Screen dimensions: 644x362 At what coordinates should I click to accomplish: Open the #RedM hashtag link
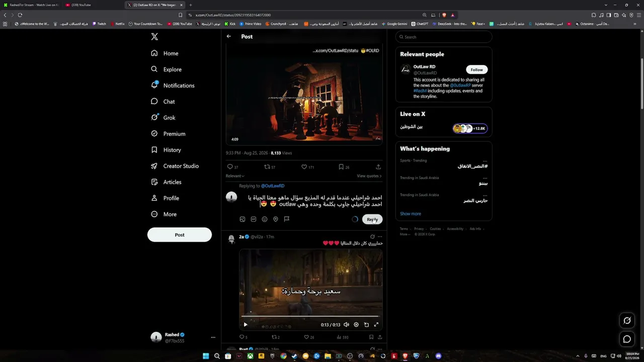point(420,91)
